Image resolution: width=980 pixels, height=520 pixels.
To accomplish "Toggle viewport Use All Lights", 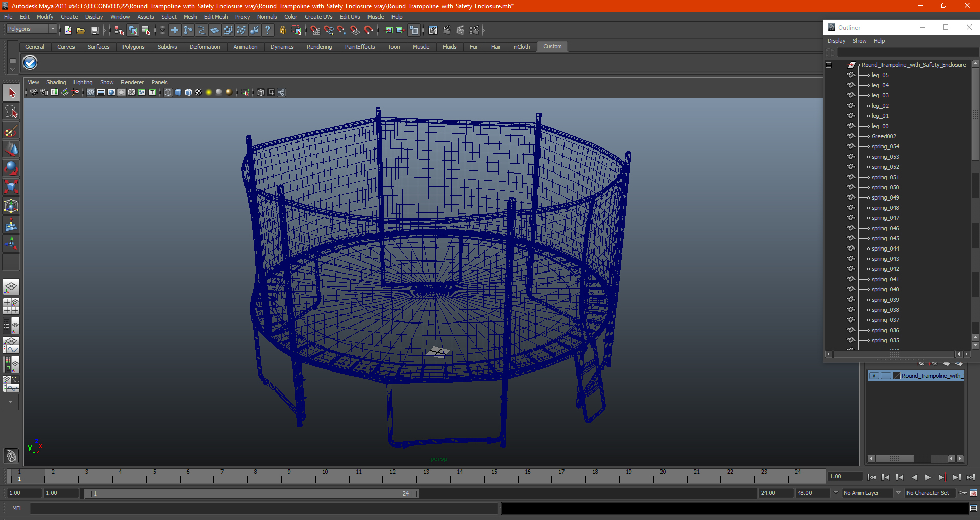I will pyautogui.click(x=209, y=92).
